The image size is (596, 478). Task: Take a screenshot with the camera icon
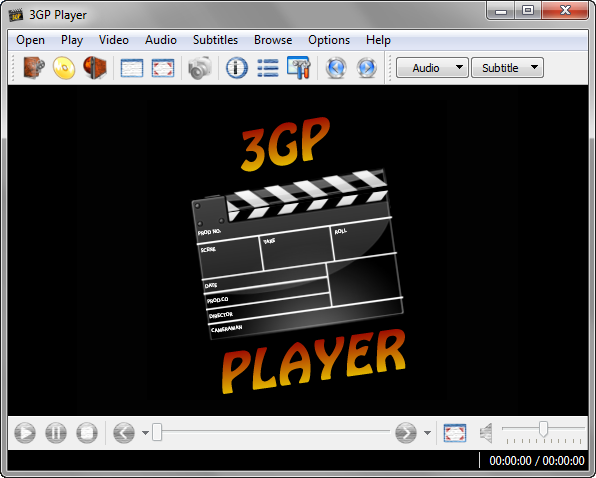pyautogui.click(x=200, y=68)
